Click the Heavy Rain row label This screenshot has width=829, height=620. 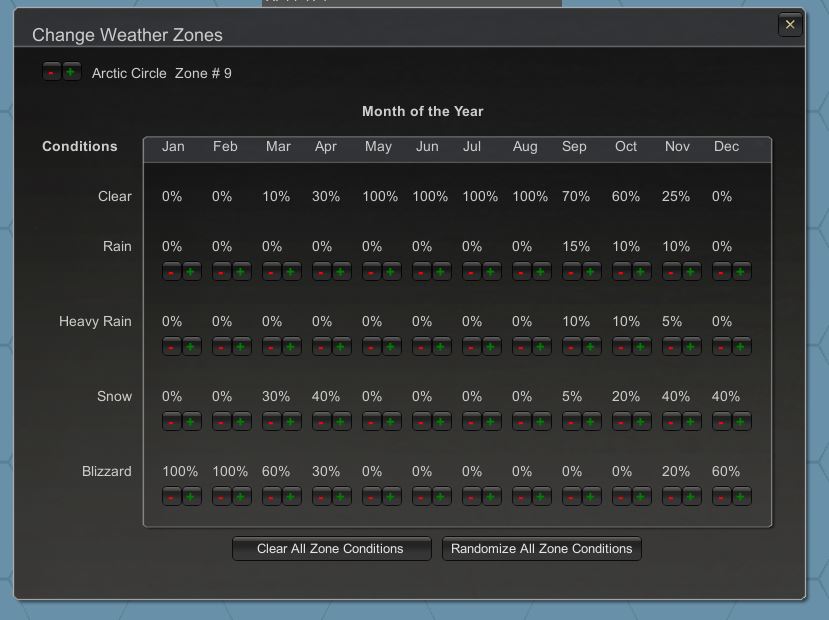95,321
